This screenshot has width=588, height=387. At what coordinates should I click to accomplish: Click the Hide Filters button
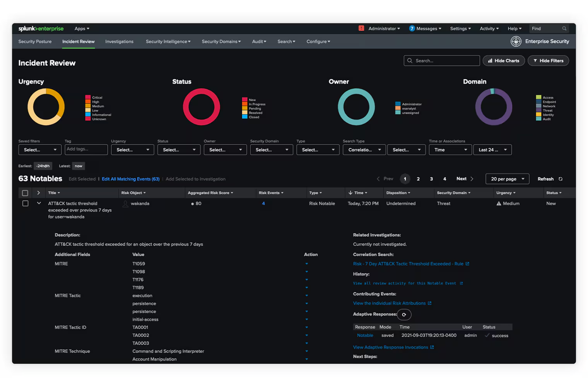pos(548,61)
